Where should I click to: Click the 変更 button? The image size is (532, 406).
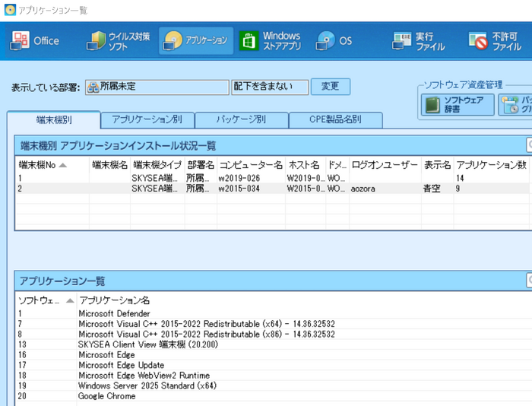pos(331,87)
